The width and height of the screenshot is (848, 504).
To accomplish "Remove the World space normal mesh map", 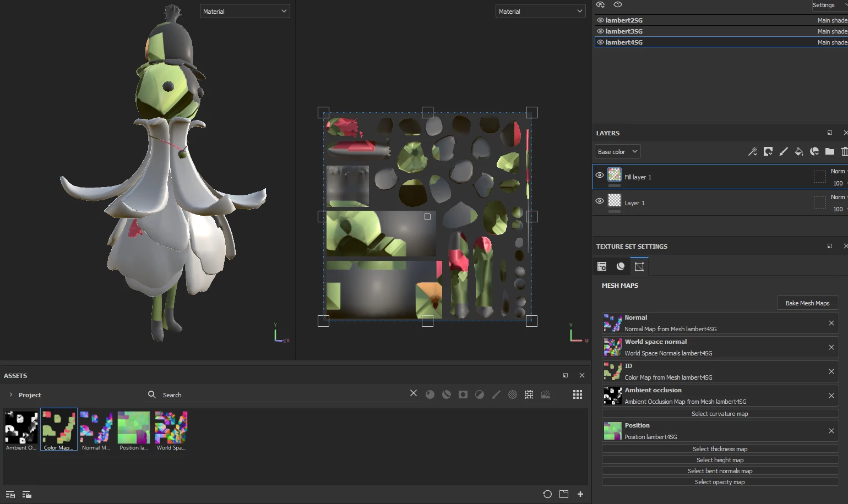I will (x=831, y=347).
